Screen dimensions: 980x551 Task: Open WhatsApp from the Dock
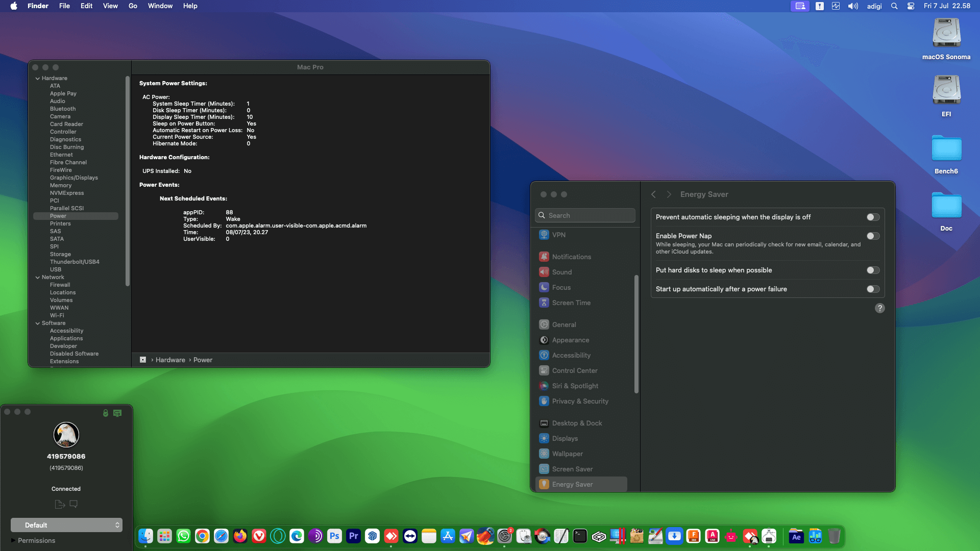click(x=183, y=536)
